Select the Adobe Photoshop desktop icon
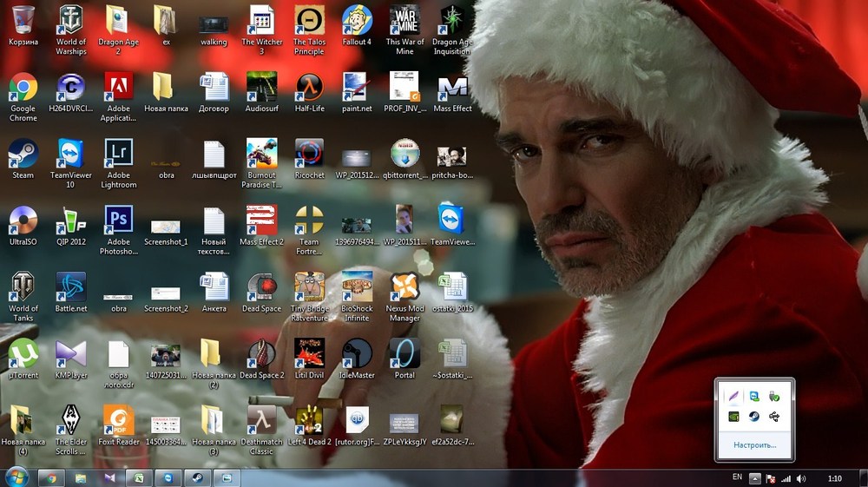Image resolution: width=868 pixels, height=487 pixels. click(118, 220)
